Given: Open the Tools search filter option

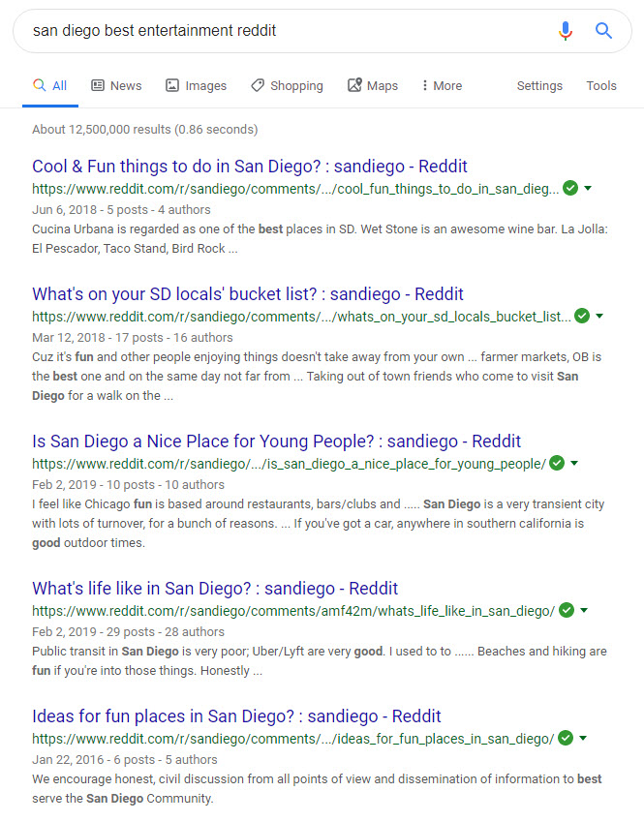Looking at the screenshot, I should 601,85.
